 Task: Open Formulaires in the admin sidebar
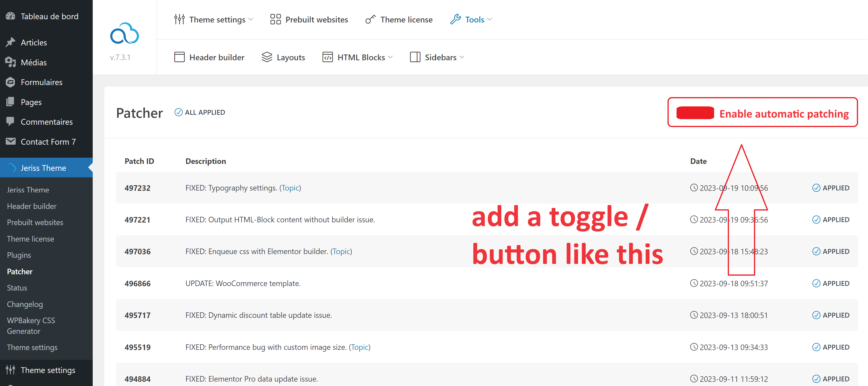point(46,82)
